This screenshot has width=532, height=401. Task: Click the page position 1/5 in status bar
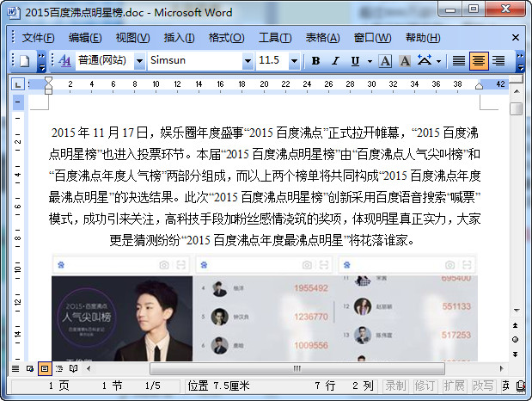tap(152, 386)
